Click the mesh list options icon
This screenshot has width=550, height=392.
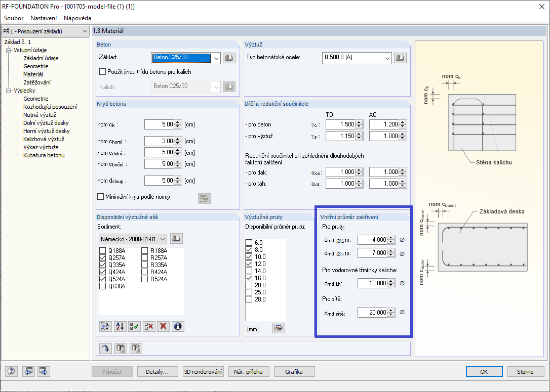click(x=105, y=326)
